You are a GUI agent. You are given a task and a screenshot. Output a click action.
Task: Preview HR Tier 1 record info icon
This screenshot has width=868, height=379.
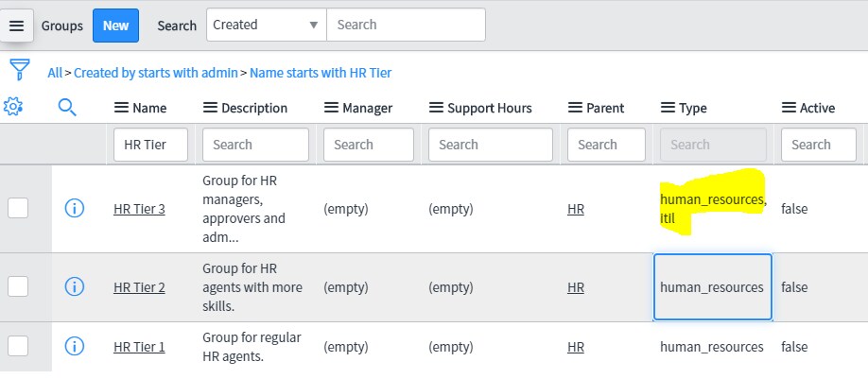(74, 346)
